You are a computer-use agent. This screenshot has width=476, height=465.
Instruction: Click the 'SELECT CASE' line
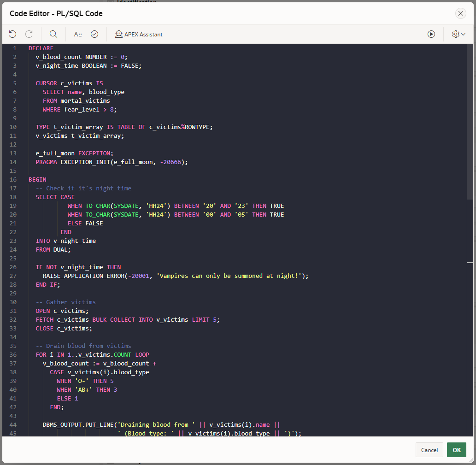(55, 197)
